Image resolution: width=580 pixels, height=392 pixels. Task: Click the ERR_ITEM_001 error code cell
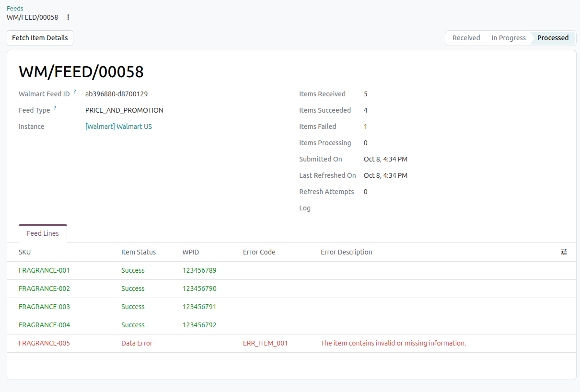(x=266, y=343)
